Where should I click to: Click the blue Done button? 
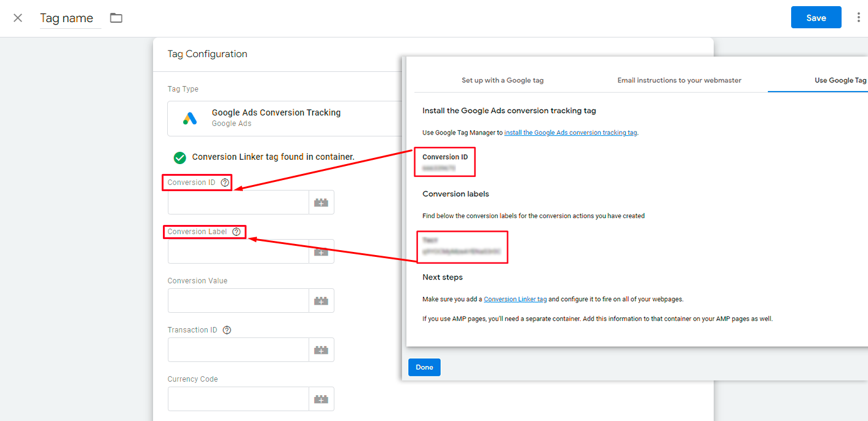click(424, 367)
